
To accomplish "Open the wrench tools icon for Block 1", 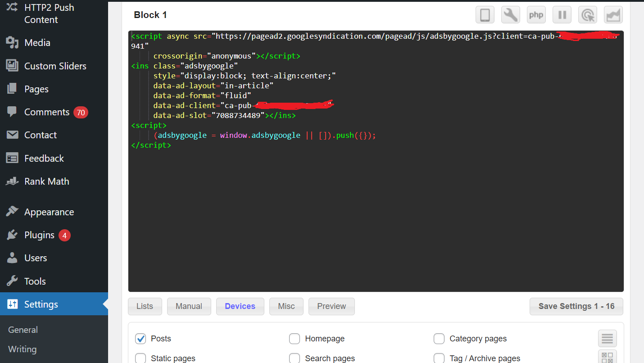I will click(x=511, y=15).
